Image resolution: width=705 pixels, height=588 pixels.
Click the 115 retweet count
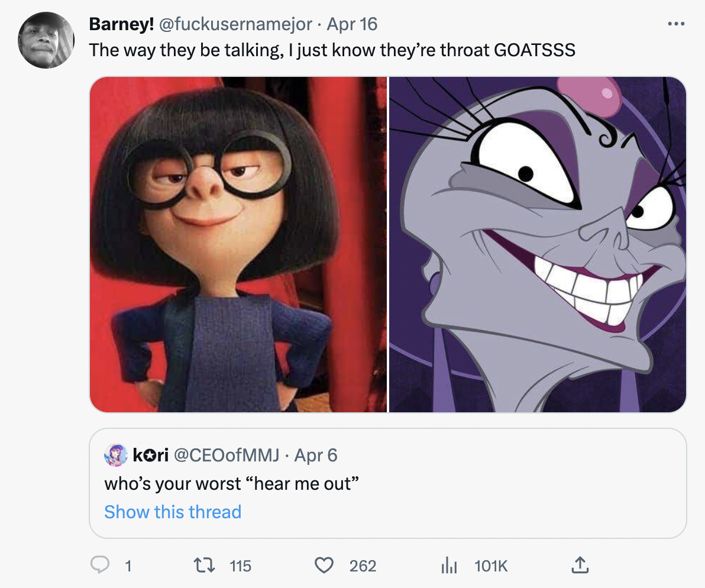pos(240,566)
